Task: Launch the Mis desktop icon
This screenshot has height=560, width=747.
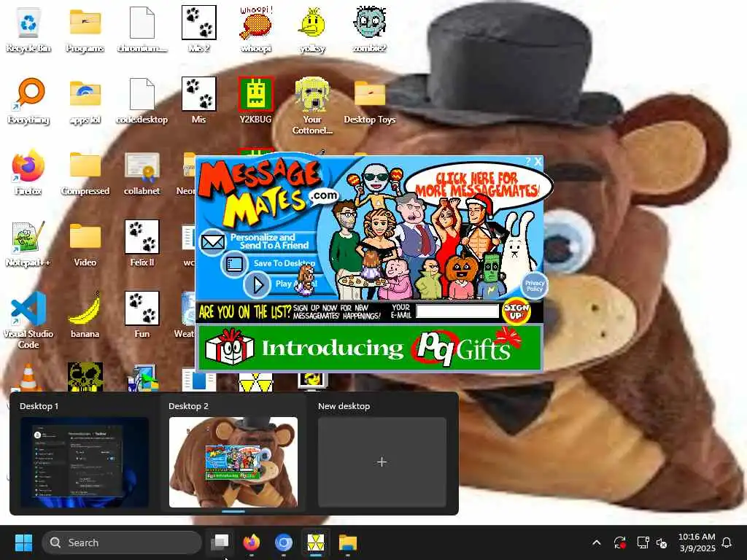Action: [198, 100]
